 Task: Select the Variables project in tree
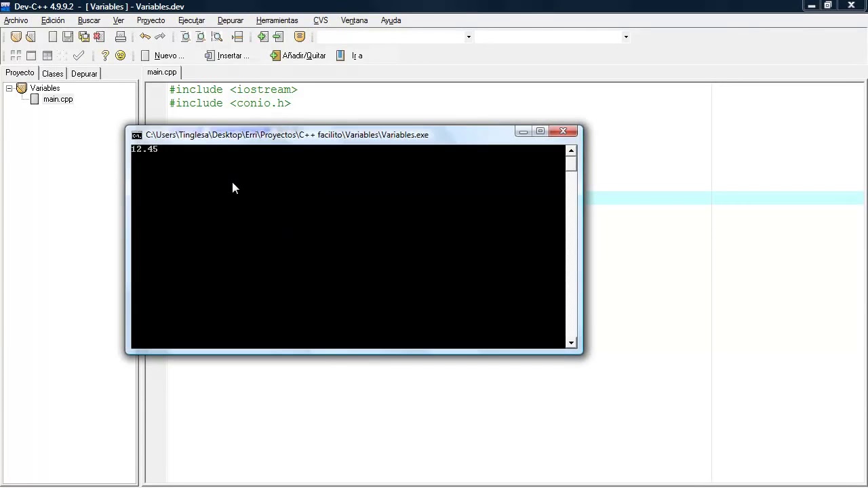click(45, 88)
